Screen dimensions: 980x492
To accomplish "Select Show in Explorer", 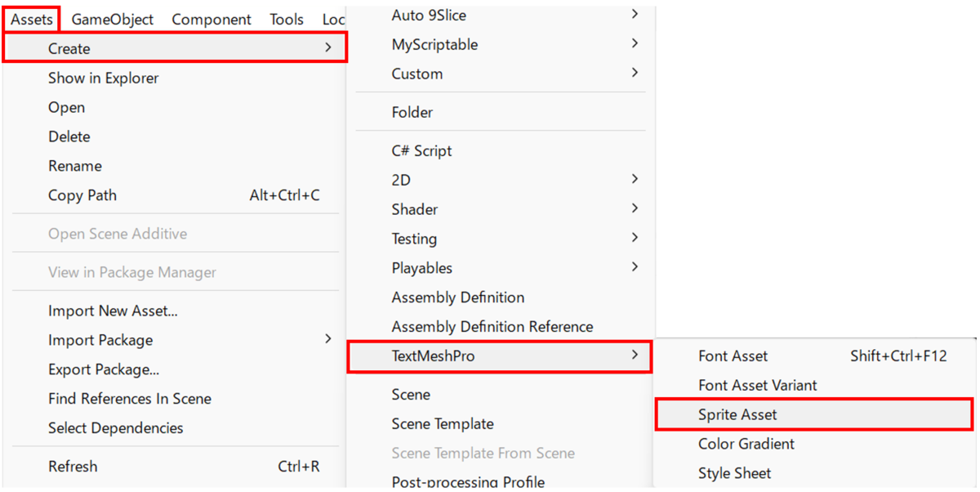I will point(104,78).
